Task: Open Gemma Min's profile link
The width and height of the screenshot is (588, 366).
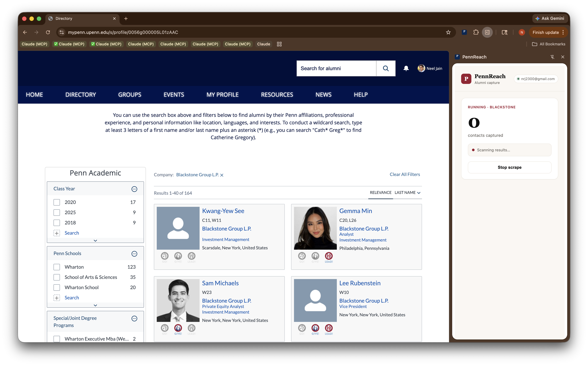Action: [356, 211]
